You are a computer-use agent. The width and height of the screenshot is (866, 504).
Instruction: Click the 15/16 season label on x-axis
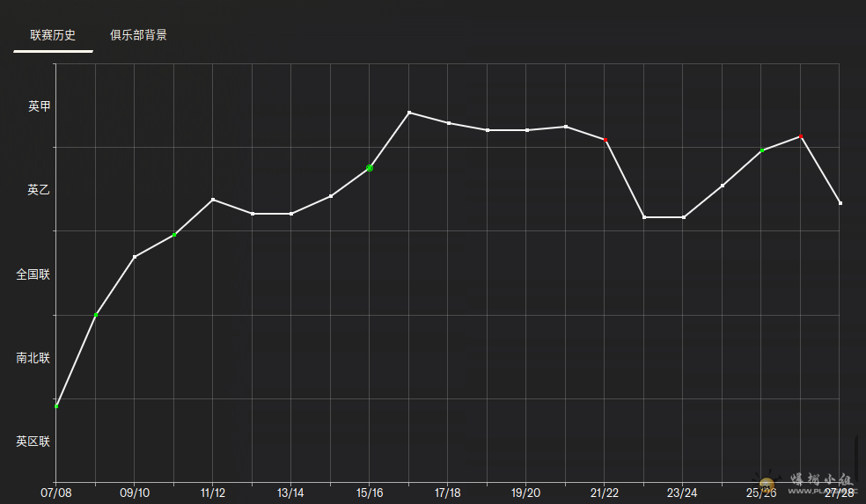tap(370, 493)
